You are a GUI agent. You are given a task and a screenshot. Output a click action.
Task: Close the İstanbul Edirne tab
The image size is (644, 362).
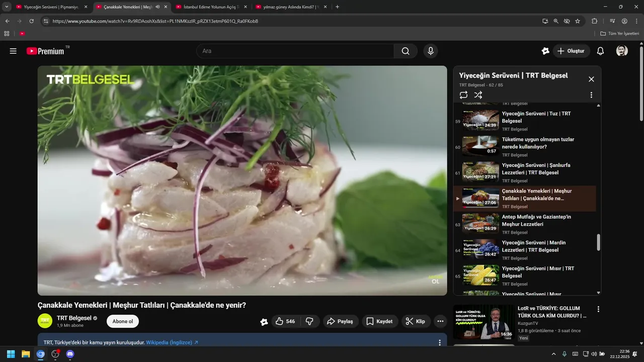tap(246, 7)
